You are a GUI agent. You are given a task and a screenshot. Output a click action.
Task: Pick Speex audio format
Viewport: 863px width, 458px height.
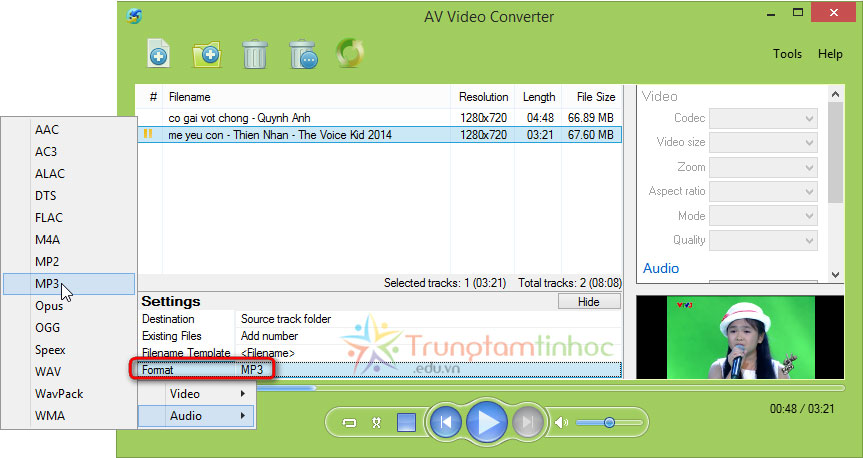click(x=69, y=350)
